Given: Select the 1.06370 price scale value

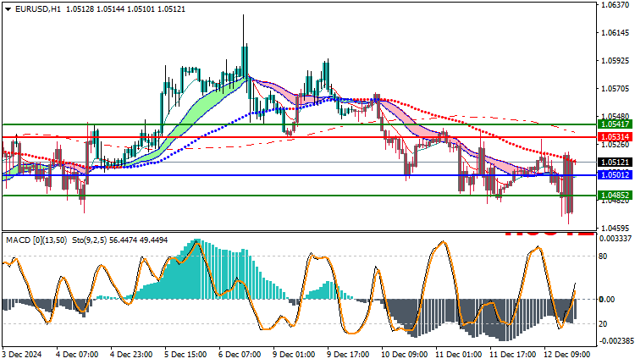Looking at the screenshot, I should pos(616,5).
